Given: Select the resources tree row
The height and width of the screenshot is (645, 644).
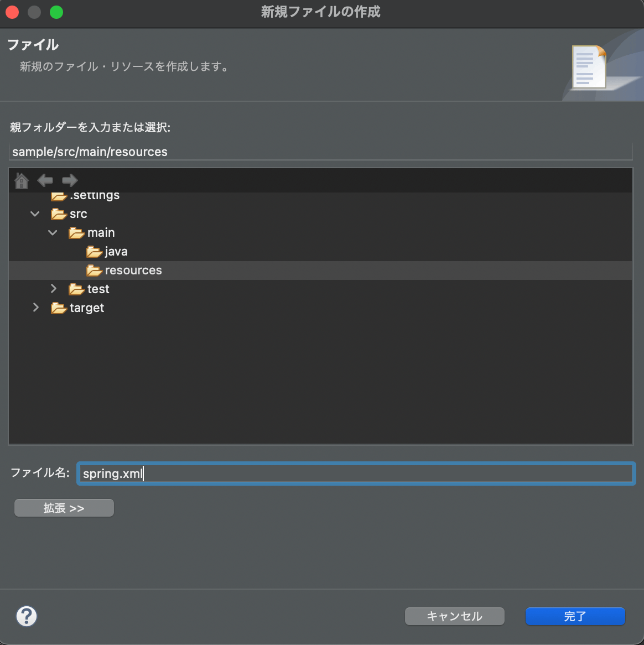Looking at the screenshot, I should [320, 271].
